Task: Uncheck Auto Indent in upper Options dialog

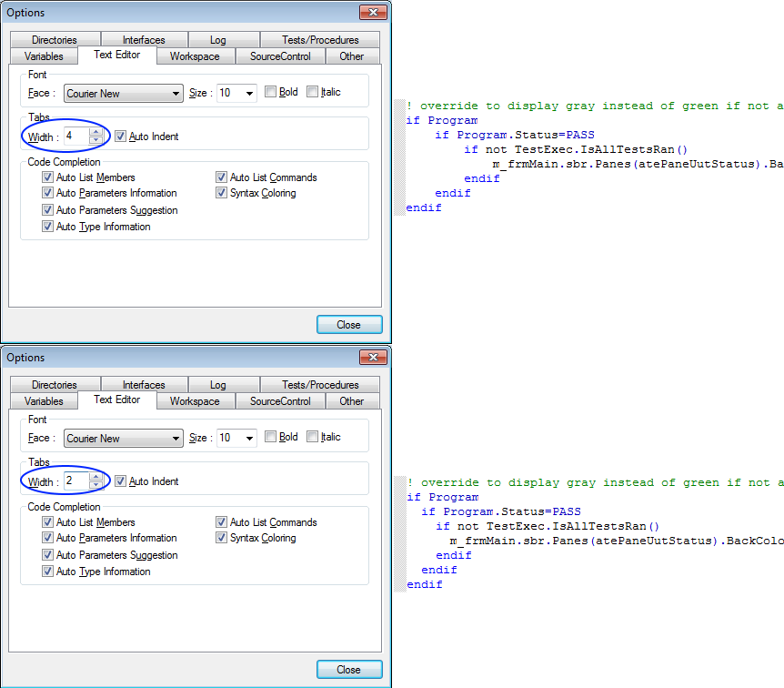Action: pos(120,137)
